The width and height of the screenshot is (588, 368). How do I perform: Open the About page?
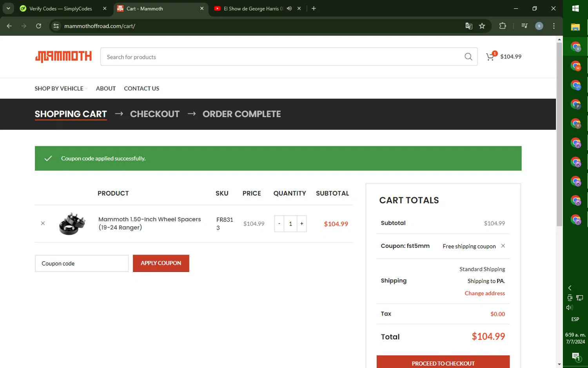[x=106, y=88]
